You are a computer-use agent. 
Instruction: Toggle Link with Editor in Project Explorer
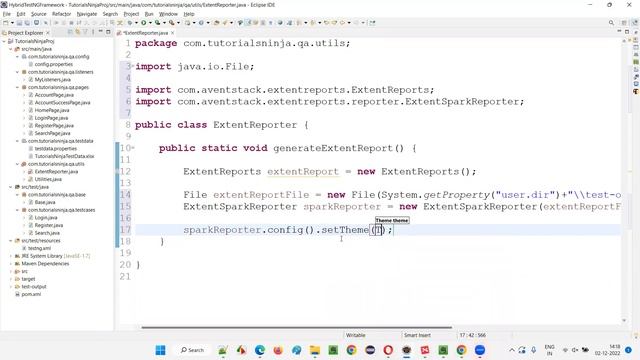[x=78, y=32]
